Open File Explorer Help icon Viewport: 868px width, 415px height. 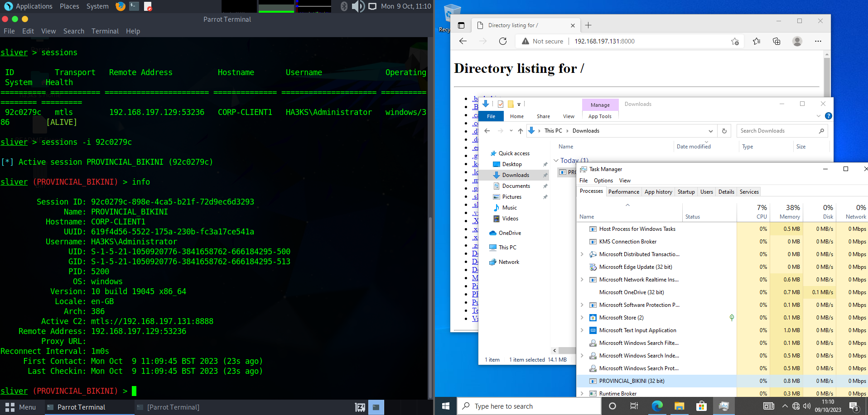[829, 116]
